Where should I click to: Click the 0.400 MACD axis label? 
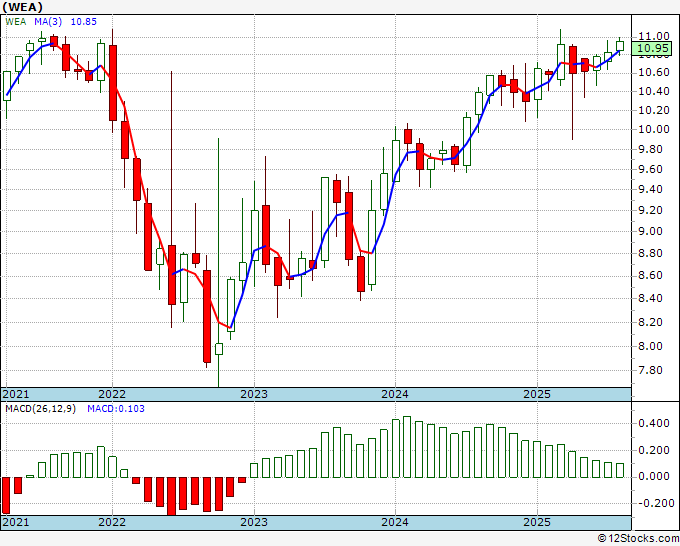[654, 424]
